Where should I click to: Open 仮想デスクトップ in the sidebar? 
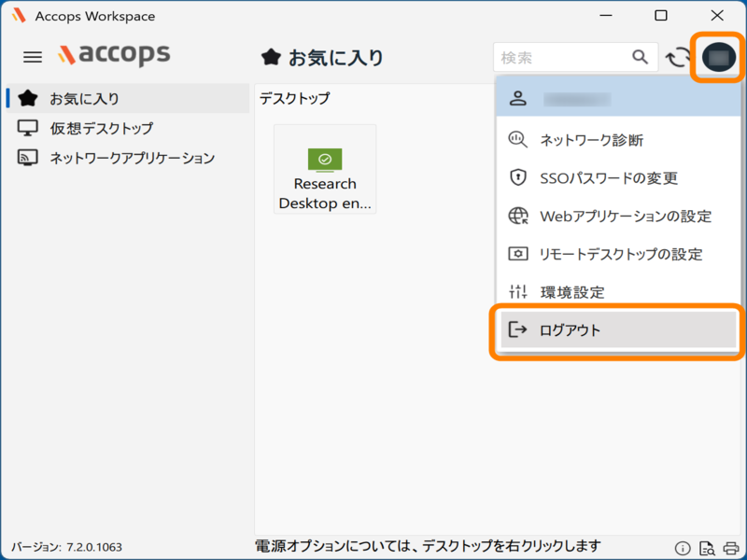coord(128,128)
